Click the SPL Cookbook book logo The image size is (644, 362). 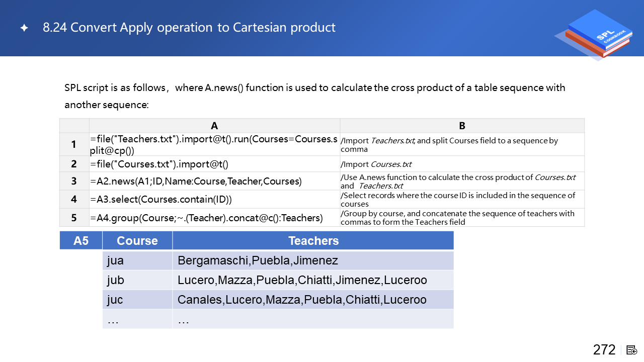coord(597,34)
